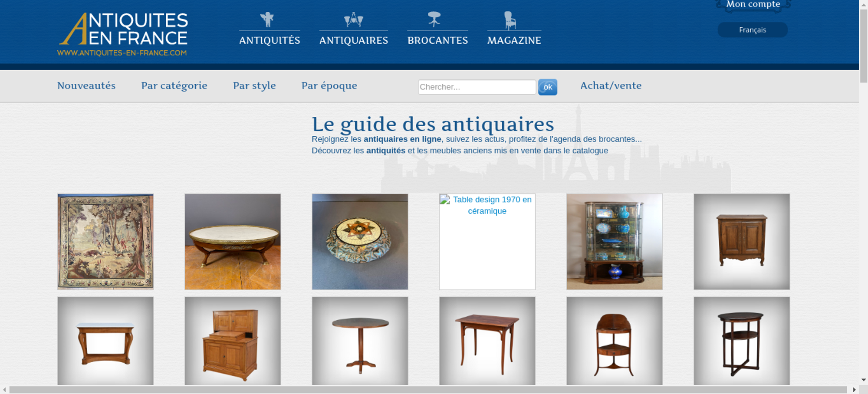Open the Français language selector
868x394 pixels.
coord(753,30)
